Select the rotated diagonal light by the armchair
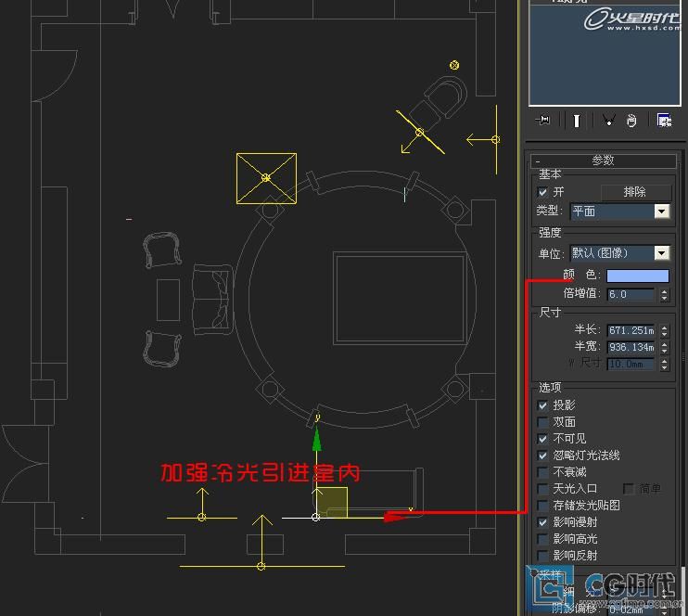The width and height of the screenshot is (688, 616). click(419, 132)
